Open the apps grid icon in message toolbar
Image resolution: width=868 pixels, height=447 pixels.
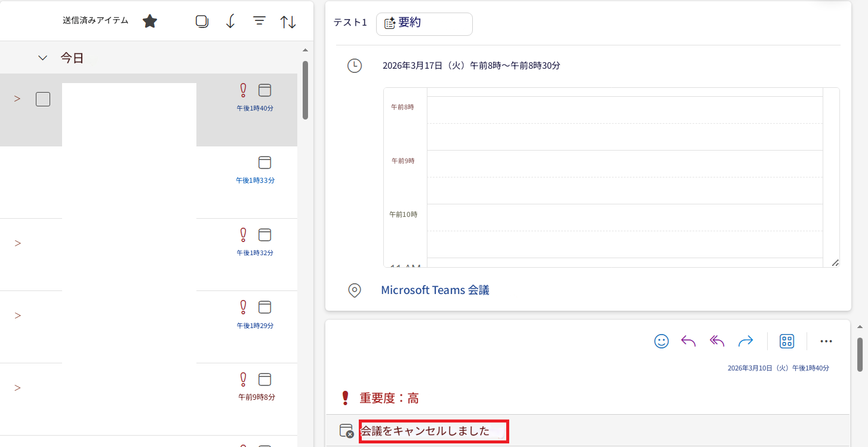tap(787, 341)
